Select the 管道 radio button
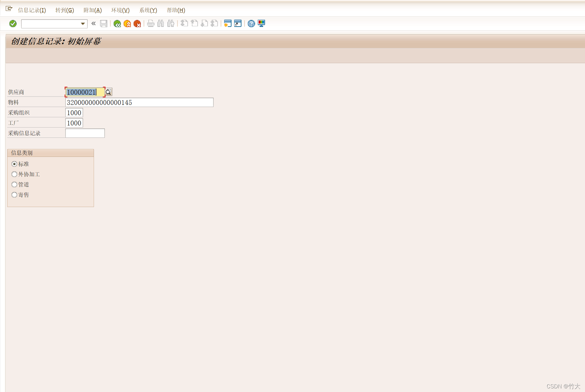585x392 pixels. tap(14, 184)
